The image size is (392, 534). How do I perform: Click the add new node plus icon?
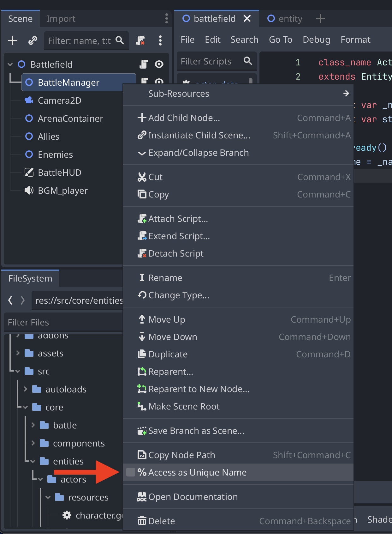[x=13, y=40]
